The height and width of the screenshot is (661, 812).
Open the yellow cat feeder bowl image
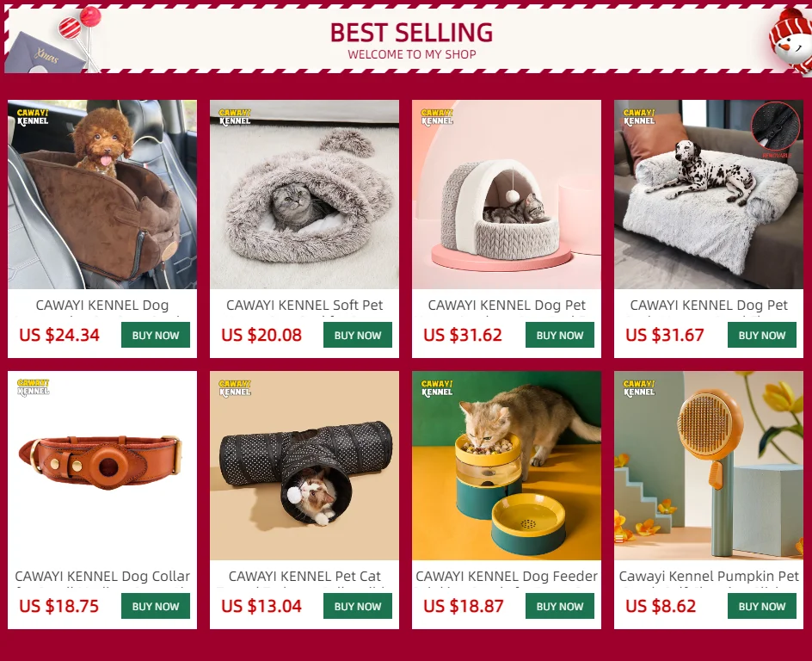(507, 465)
